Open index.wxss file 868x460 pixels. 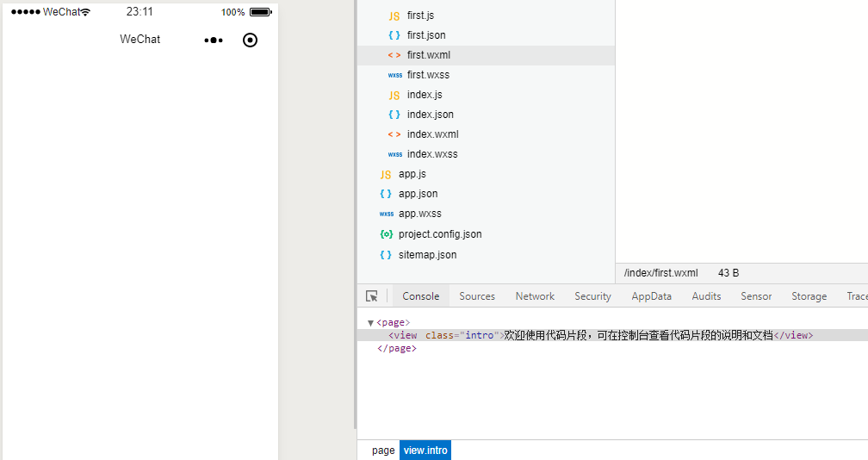click(x=431, y=154)
